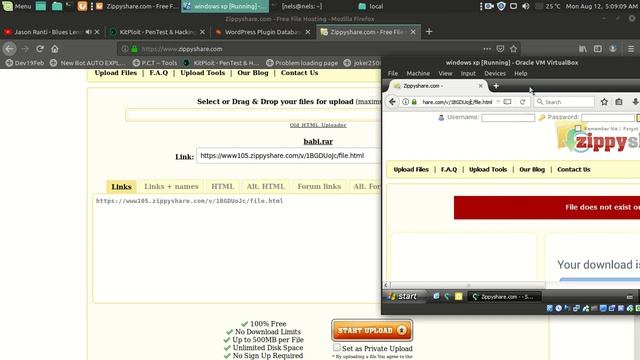Screen dimensions: 640x360
Task: Click the START UPLOAD button
Action: point(372,330)
